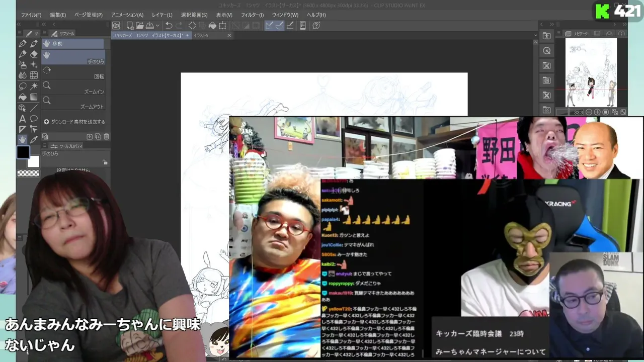Image resolution: width=644 pixels, height=362 pixels.
Task: Click ダウンロード素材を追加する link
Action: 74,122
